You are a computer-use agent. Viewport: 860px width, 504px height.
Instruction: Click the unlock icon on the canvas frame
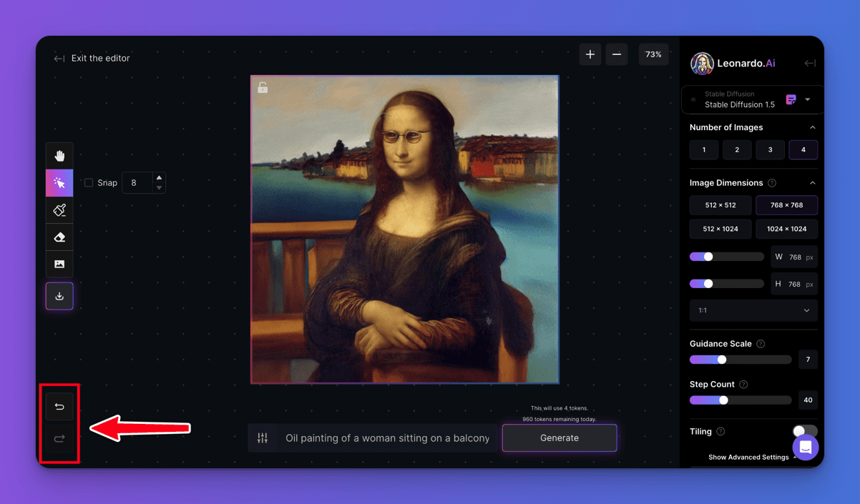[263, 87]
